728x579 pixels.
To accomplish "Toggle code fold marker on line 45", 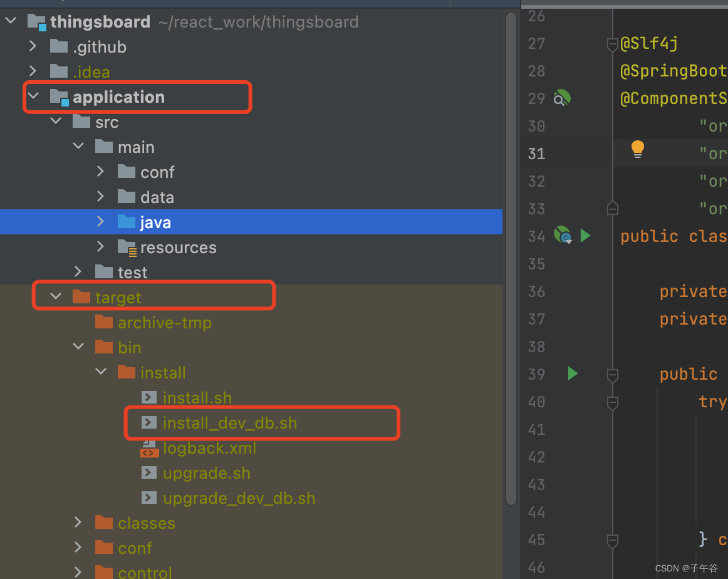I will click(x=612, y=540).
